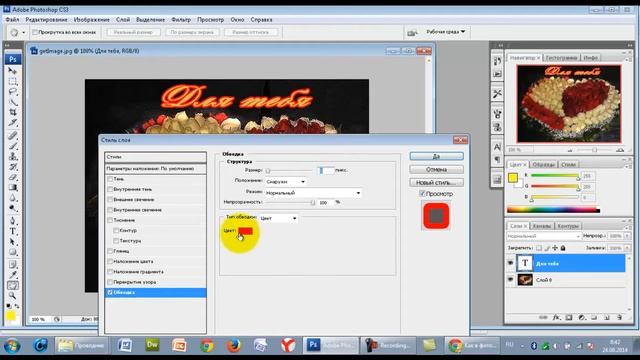Open the Файл menu
This screenshot has width=640, height=360.
12,20
